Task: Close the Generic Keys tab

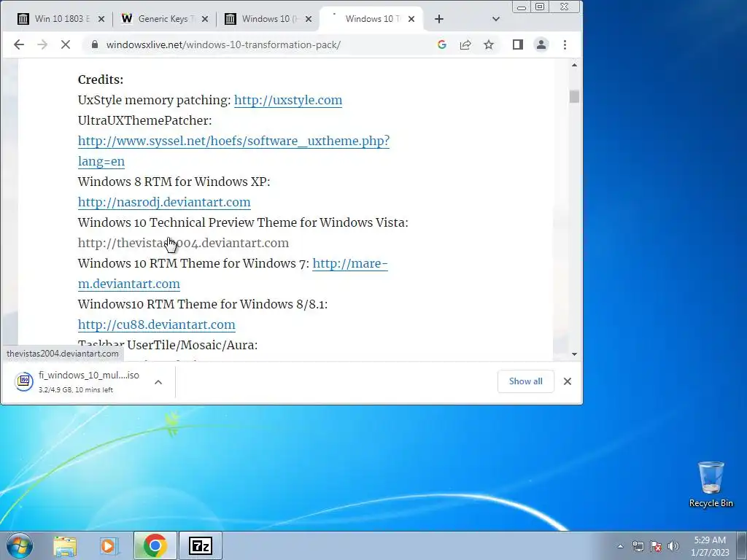Action: (205, 19)
